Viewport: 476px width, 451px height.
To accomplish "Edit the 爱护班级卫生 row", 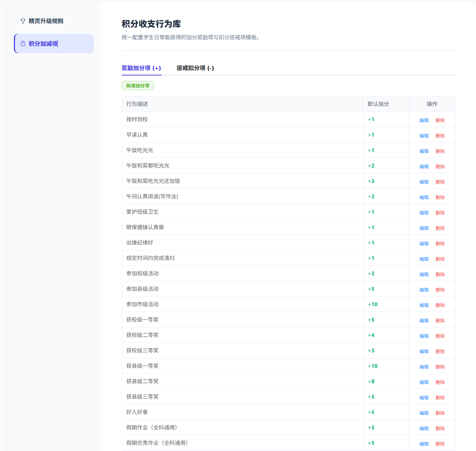I will click(424, 213).
